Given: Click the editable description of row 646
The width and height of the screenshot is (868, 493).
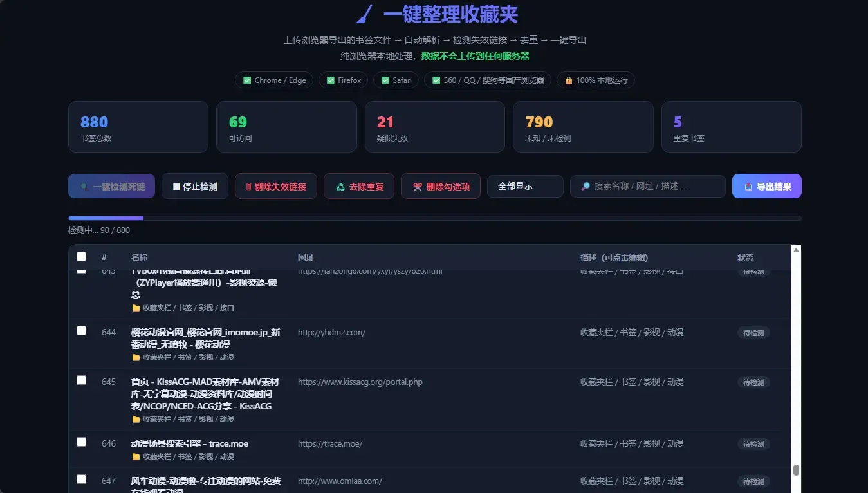Looking at the screenshot, I should [x=632, y=443].
